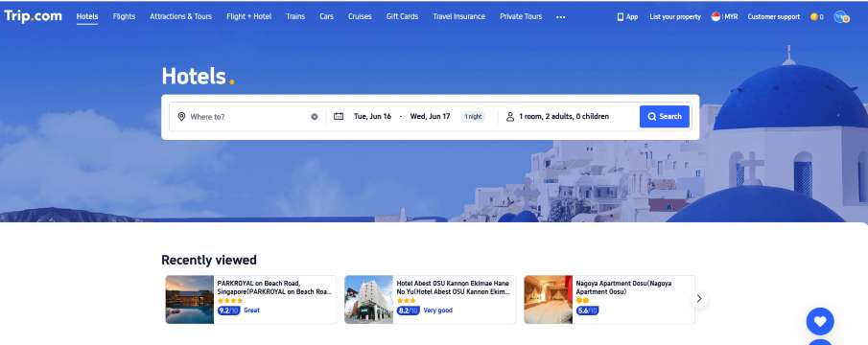The width and height of the screenshot is (868, 345).
Task: Open check-out date Wed, Jun 17
Action: [x=430, y=117]
